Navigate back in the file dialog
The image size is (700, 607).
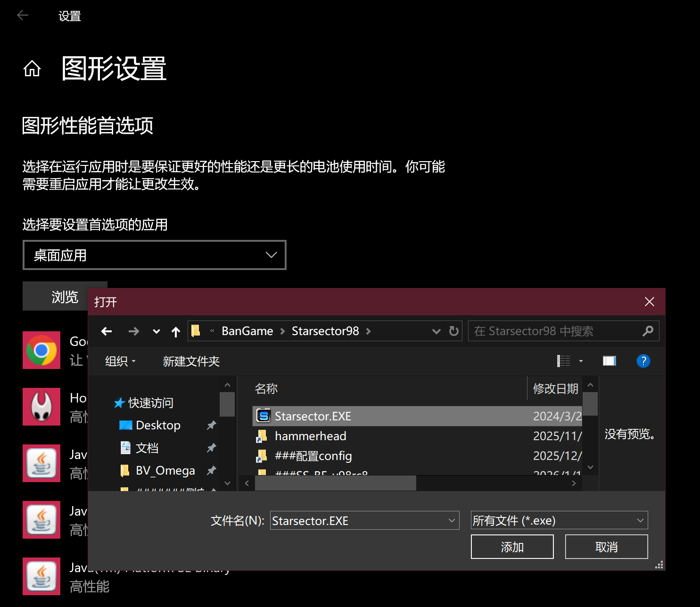107,331
